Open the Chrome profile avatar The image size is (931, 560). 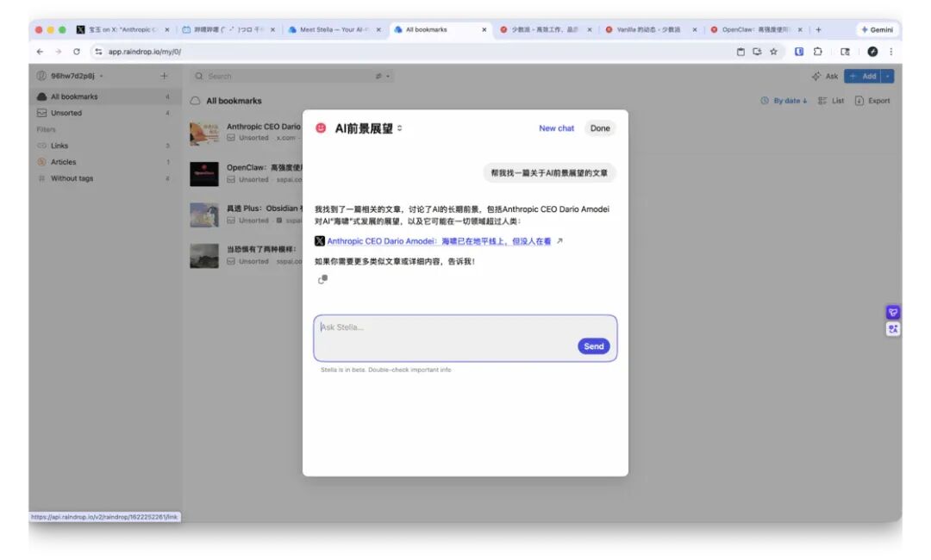click(872, 52)
